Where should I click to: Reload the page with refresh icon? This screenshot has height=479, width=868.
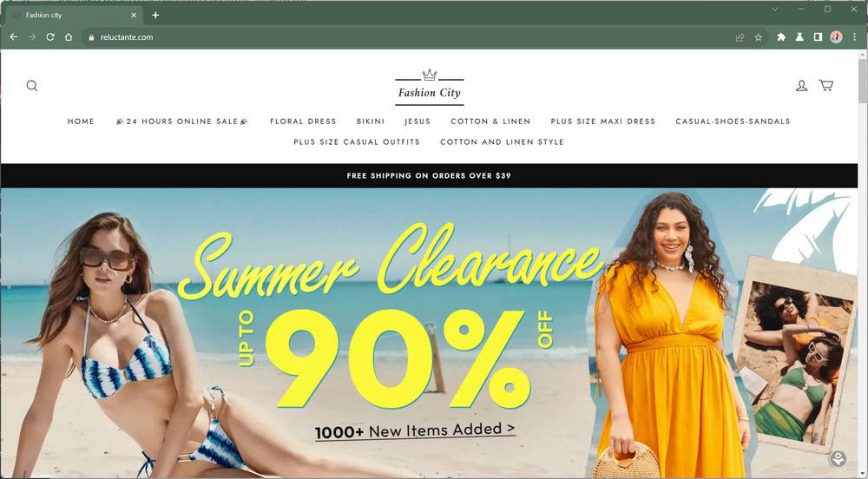point(50,37)
